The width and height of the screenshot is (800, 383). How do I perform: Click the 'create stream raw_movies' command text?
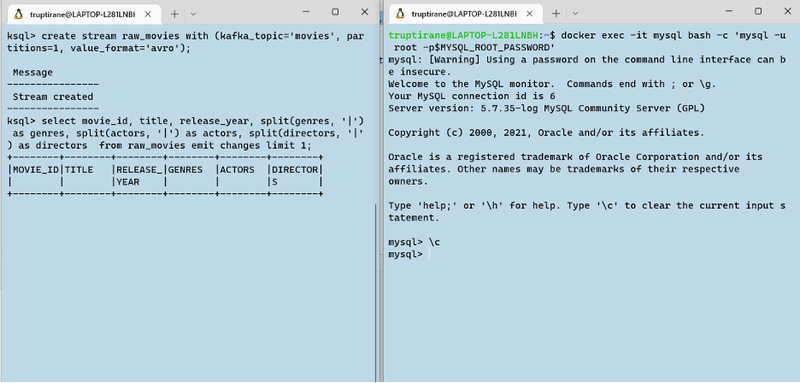(185, 42)
